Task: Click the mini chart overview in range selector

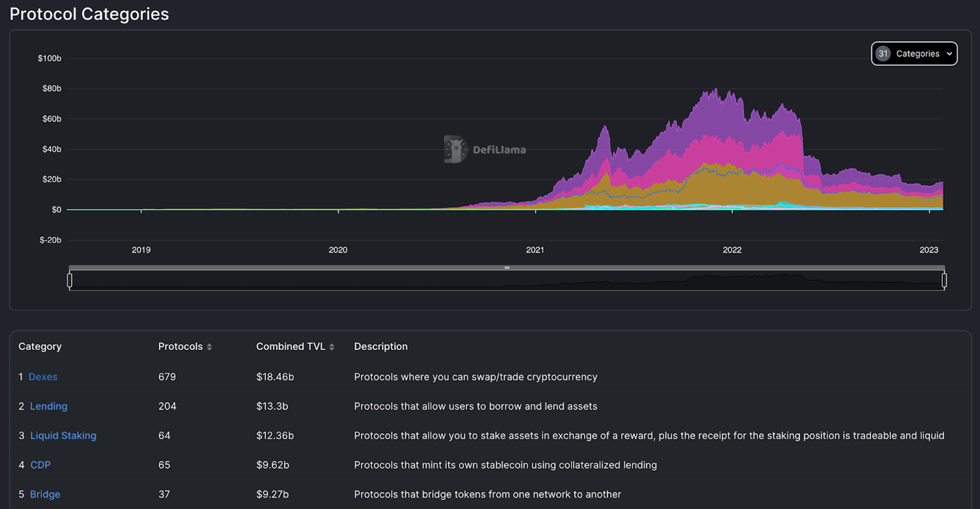Action: click(x=507, y=281)
